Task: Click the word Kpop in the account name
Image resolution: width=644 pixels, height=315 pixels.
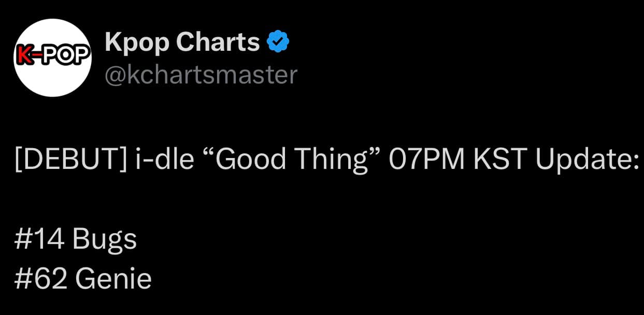Action: click(137, 42)
